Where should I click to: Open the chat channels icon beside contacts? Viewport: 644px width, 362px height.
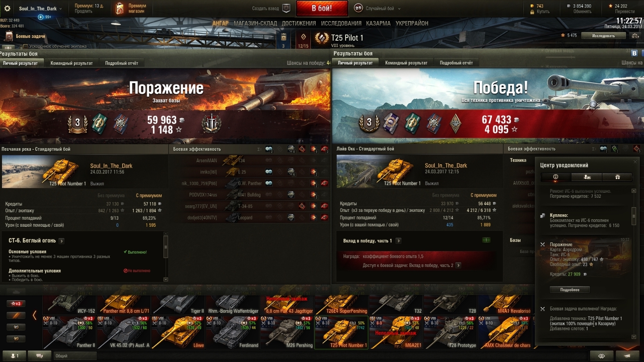pyautogui.click(x=39, y=356)
